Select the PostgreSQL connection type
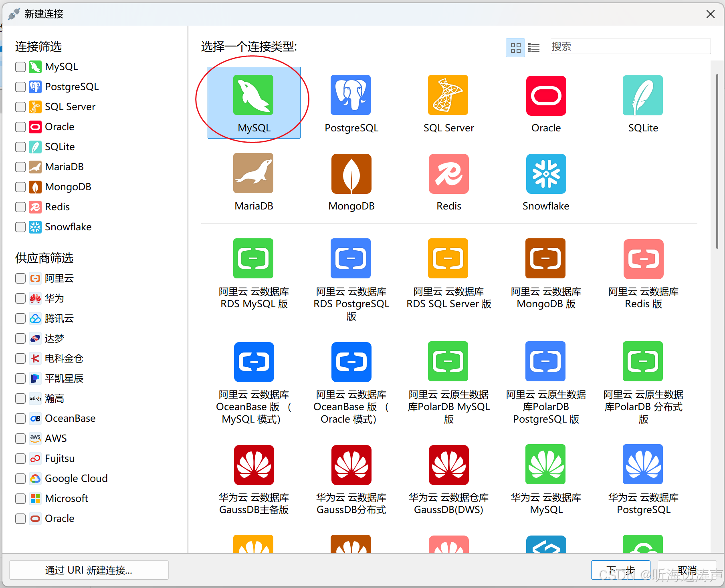 351,102
